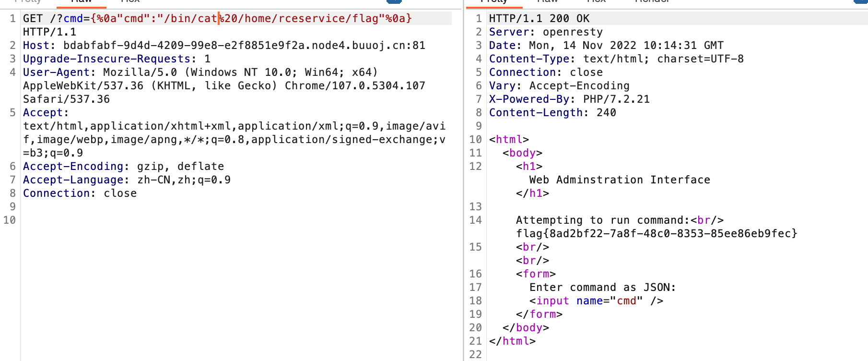
Task: Click the 'Upgrade-Insecure-Requests' header
Action: click(x=106, y=59)
